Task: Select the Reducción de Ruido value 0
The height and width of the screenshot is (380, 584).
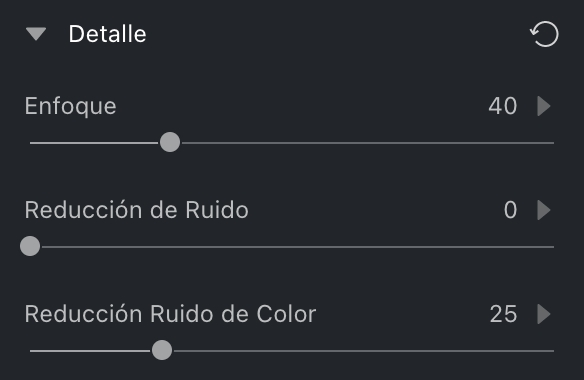Action: (x=510, y=210)
